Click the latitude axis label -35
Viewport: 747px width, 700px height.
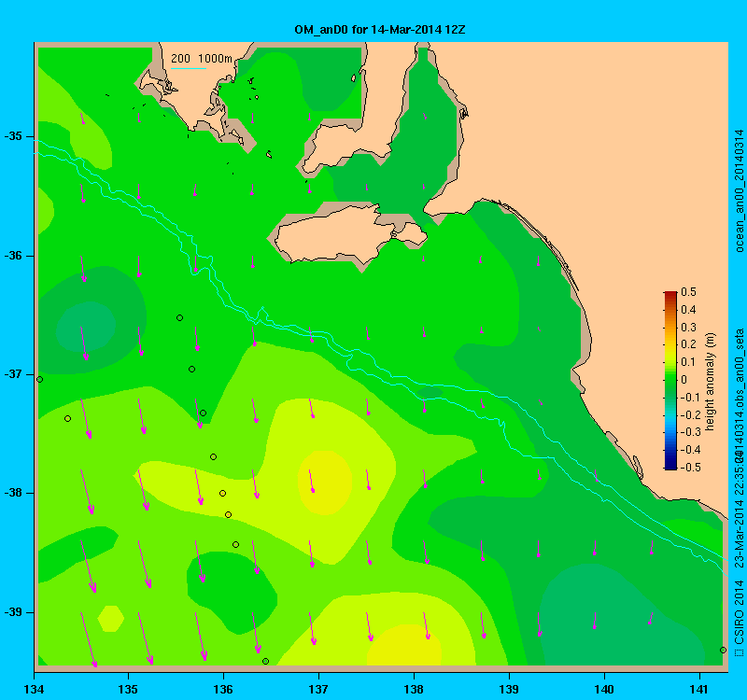(x=14, y=136)
